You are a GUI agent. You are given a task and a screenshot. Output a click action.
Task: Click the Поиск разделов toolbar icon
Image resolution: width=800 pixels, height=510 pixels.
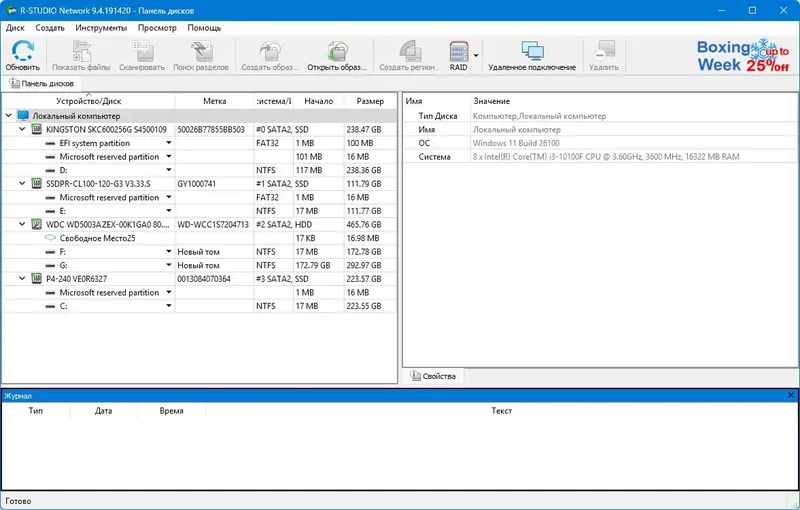pos(201,52)
